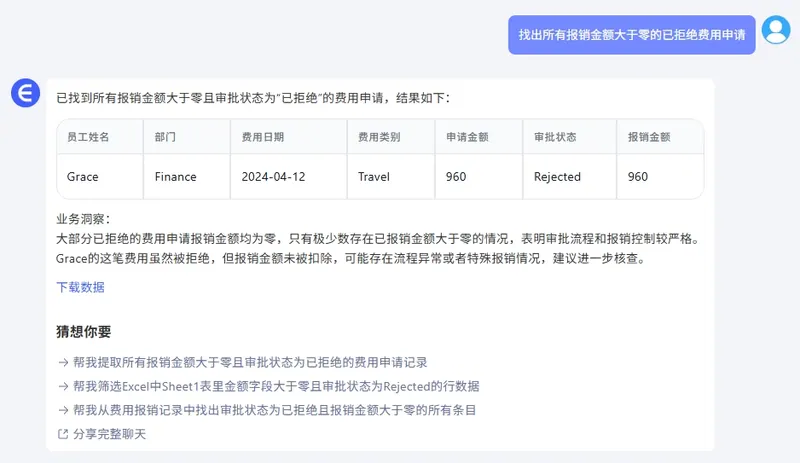Click the user's blue query message bubble
The image size is (800, 463).
631,35
